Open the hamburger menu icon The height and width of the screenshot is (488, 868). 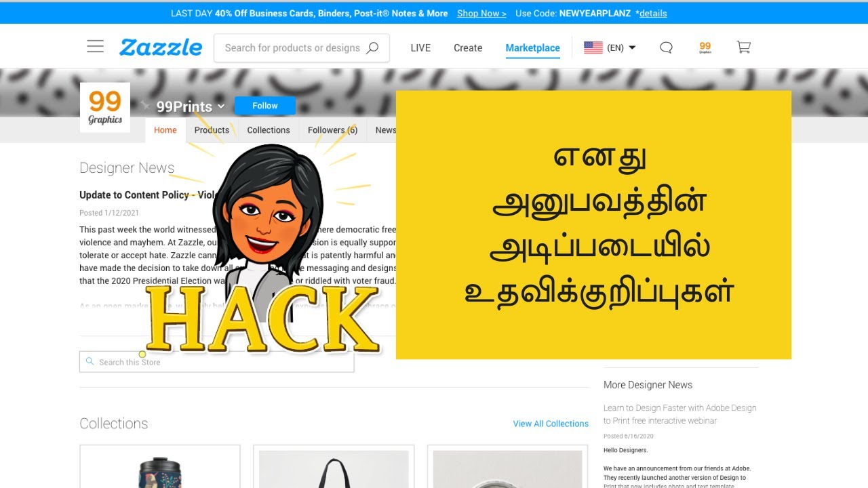95,47
